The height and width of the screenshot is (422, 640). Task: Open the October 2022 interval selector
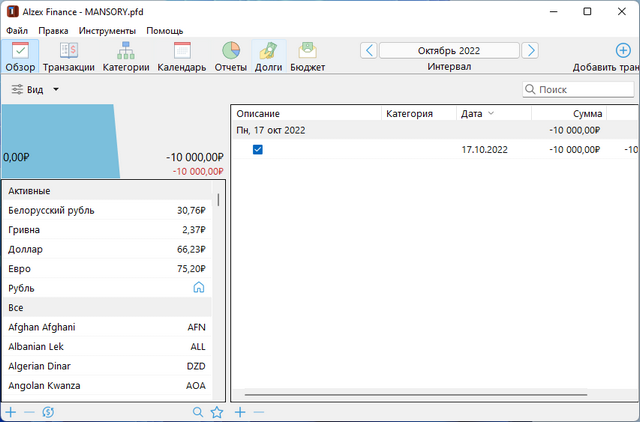(x=449, y=50)
